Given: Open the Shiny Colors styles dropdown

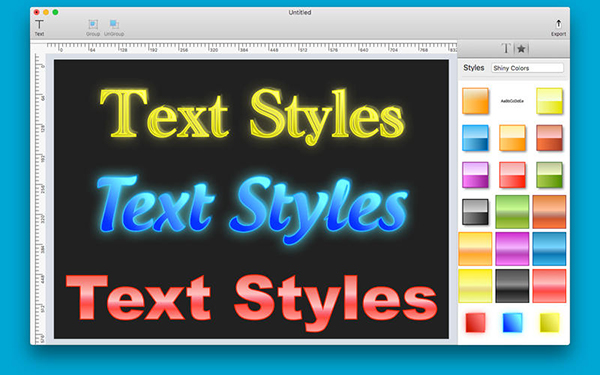Looking at the screenshot, I should pos(527,68).
